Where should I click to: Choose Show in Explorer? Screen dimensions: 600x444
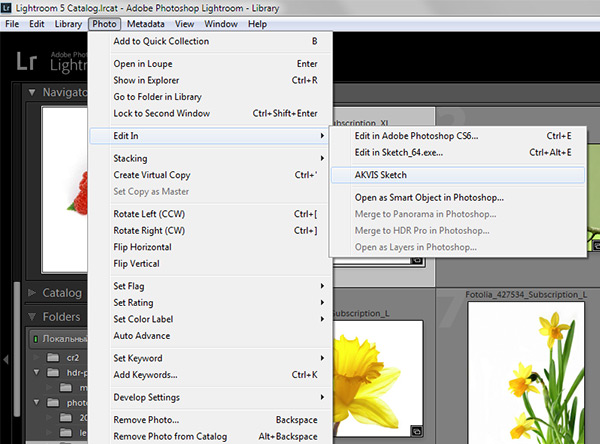tap(210, 80)
